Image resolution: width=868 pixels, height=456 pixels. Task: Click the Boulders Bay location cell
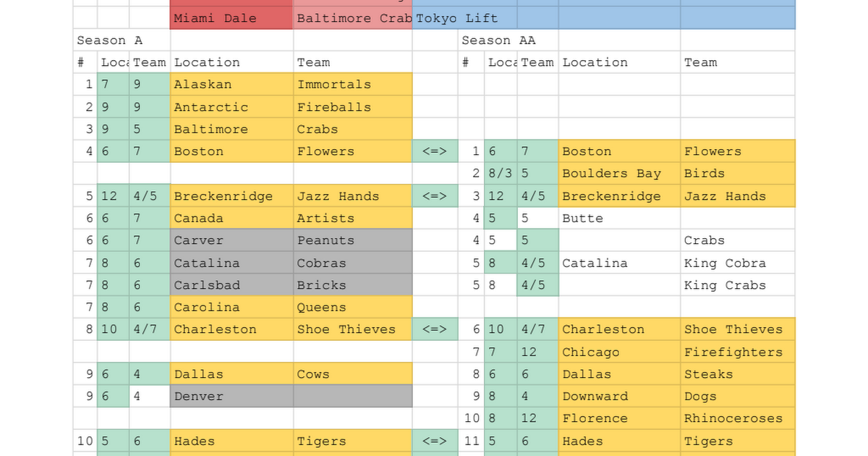pos(618,174)
